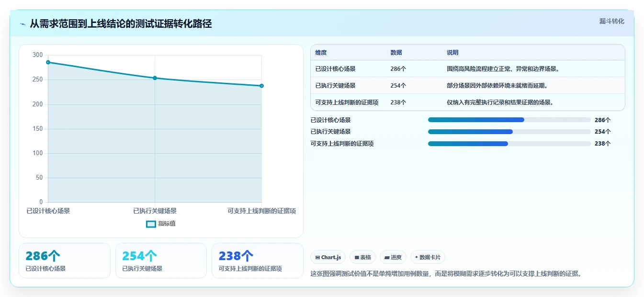Click progress label 可支持上线判断的证据项

(x=342, y=144)
